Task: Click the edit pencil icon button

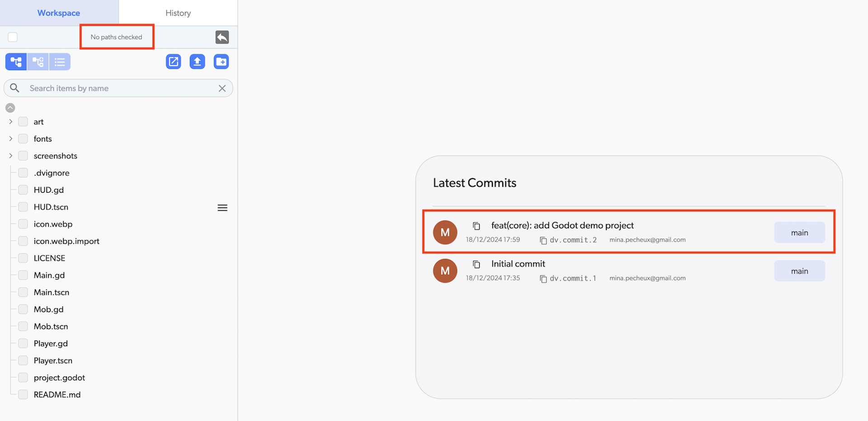Action: pyautogui.click(x=174, y=61)
